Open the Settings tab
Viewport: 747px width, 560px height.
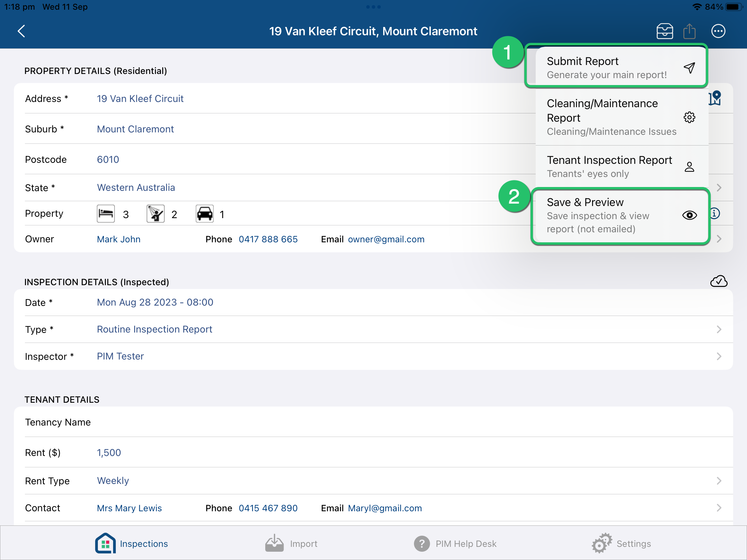tap(621, 543)
